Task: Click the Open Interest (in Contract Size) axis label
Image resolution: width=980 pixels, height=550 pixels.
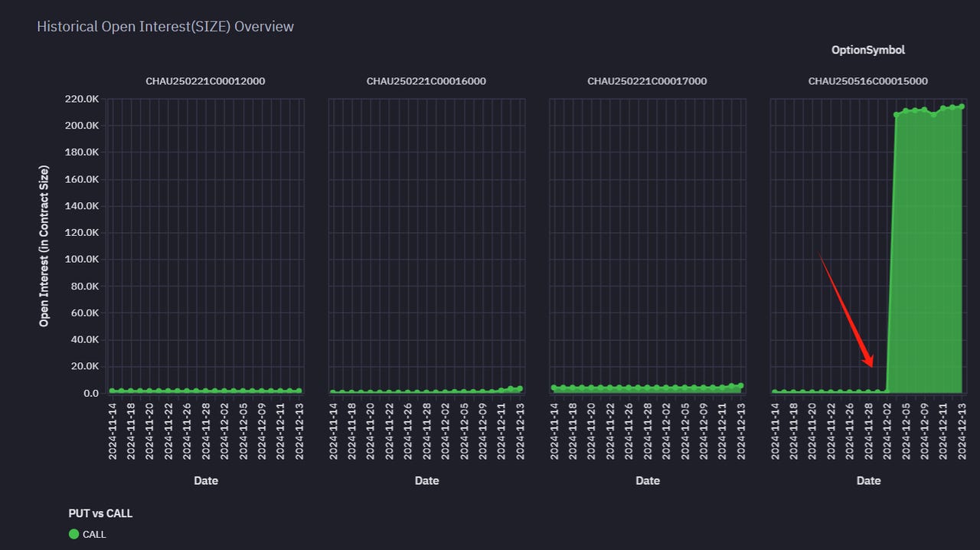Action: tap(44, 246)
